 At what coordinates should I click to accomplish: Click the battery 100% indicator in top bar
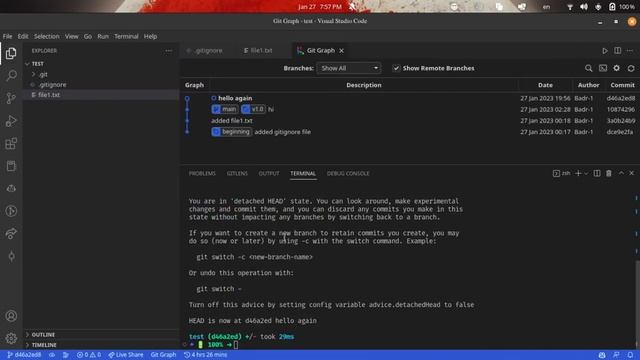622,7
